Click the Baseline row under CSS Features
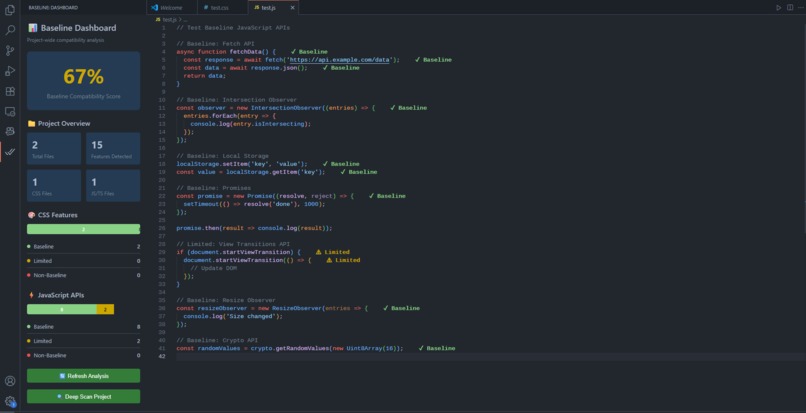The width and height of the screenshot is (806, 413). tap(83, 247)
